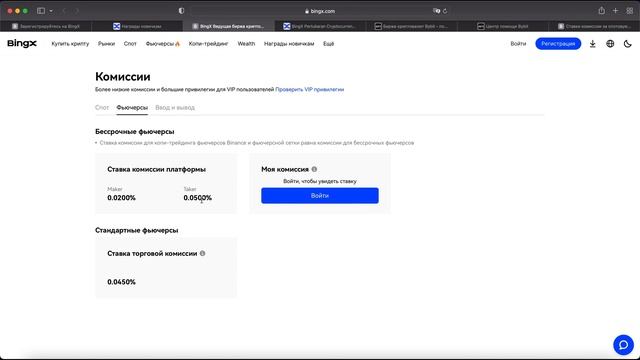Image resolution: width=640 pixels, height=360 pixels.
Task: Open Спот menu item
Action: [x=130, y=44]
